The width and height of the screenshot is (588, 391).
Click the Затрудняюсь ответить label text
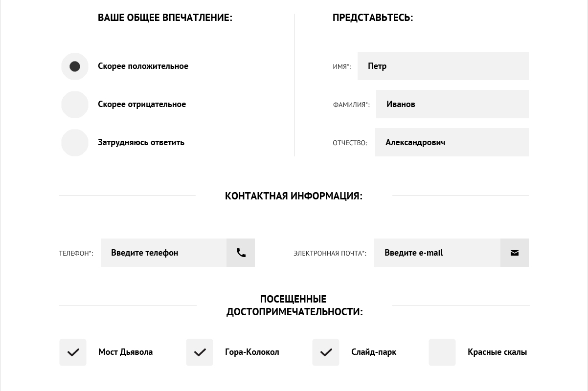[141, 142]
